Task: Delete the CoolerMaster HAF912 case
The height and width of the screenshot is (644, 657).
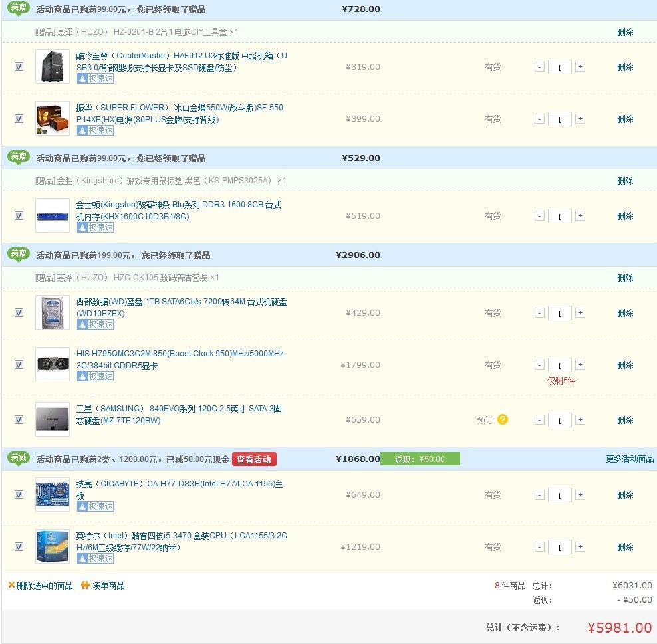Action: [x=625, y=67]
